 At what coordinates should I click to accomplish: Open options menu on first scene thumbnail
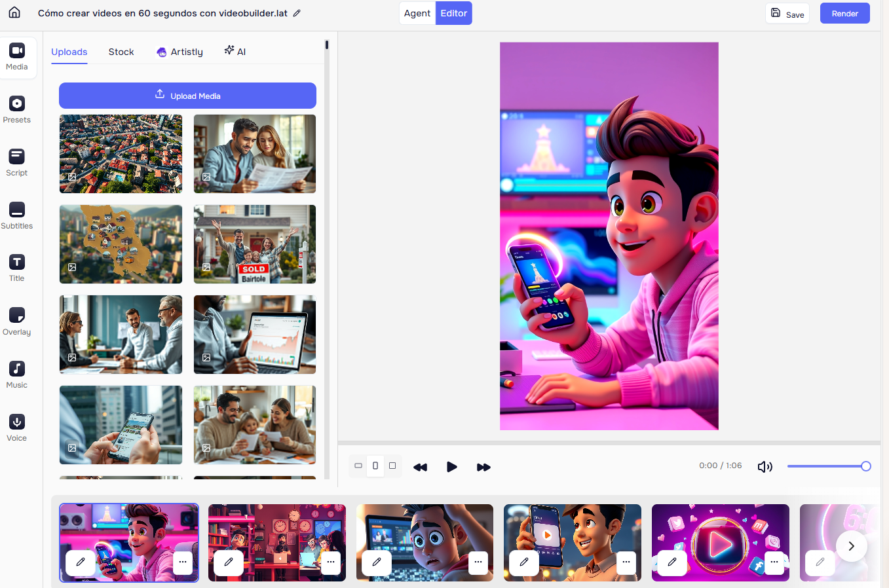coord(183,562)
